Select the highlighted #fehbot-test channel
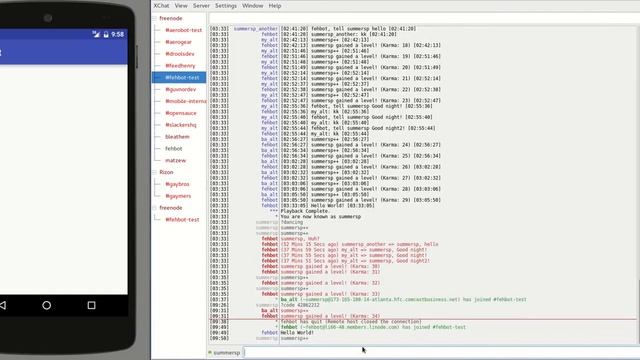 coord(179,78)
